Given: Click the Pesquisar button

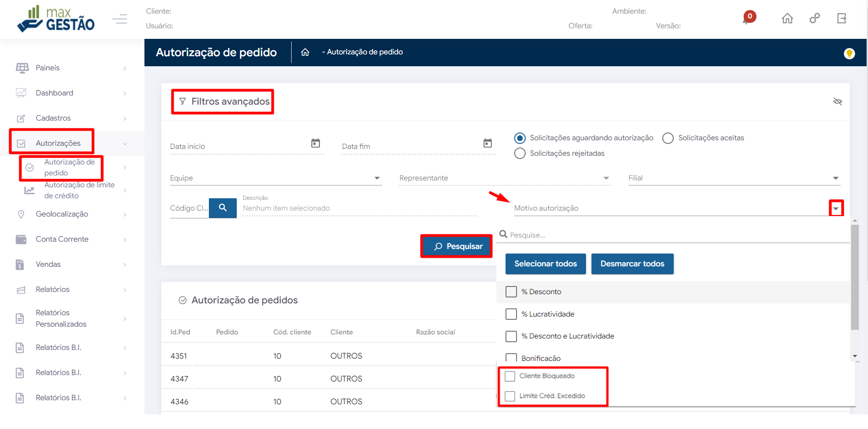Looking at the screenshot, I should click(x=457, y=246).
